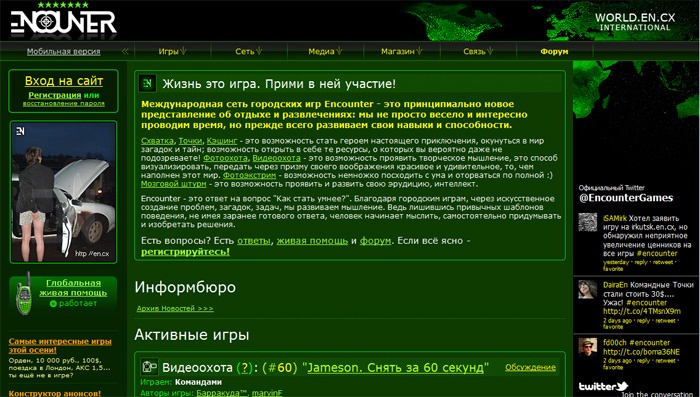Click the car photo thumbnail
This screenshot has width=700, height=397.
point(63,192)
